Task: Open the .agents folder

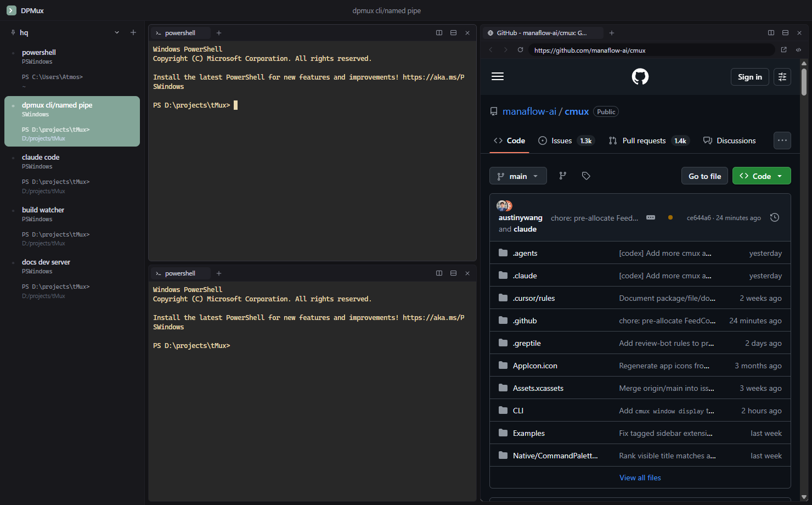Action: (525, 253)
